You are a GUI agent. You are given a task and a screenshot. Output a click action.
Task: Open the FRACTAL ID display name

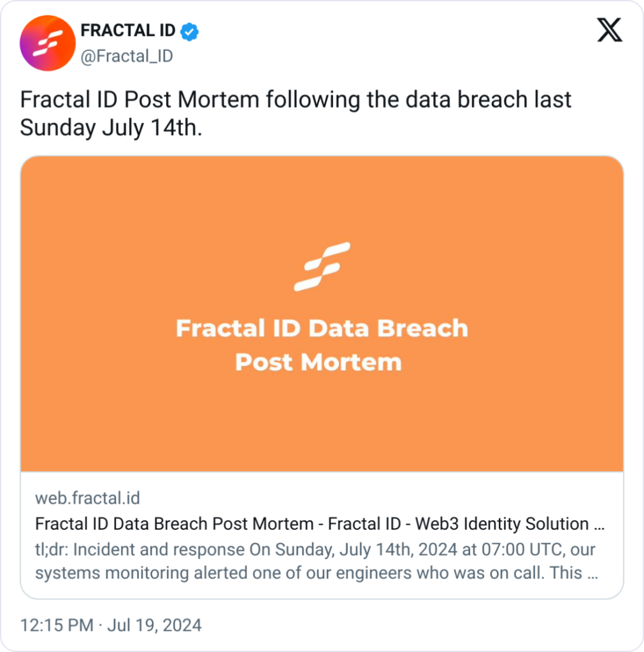(x=127, y=31)
